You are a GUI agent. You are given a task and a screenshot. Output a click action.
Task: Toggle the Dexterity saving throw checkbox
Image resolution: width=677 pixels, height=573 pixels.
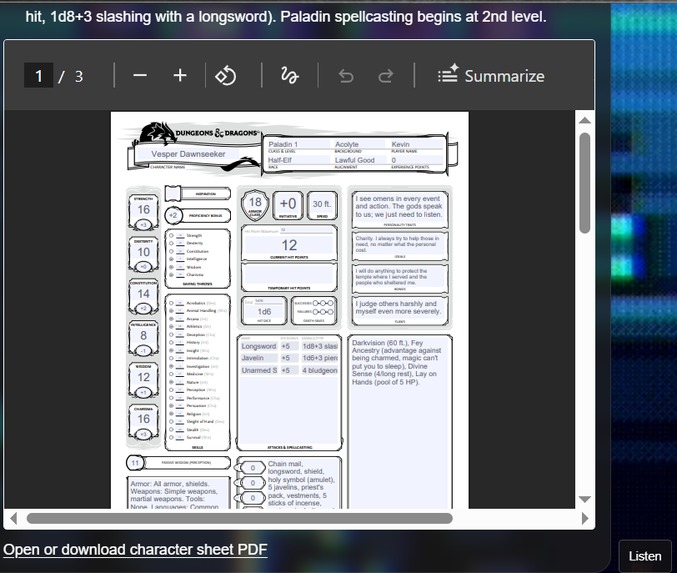[171, 244]
